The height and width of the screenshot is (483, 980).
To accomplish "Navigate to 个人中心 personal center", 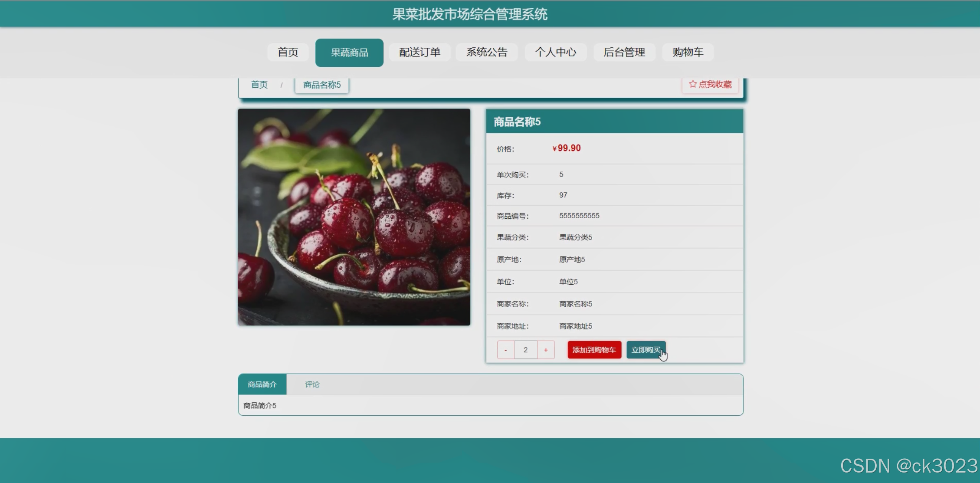I will [555, 53].
